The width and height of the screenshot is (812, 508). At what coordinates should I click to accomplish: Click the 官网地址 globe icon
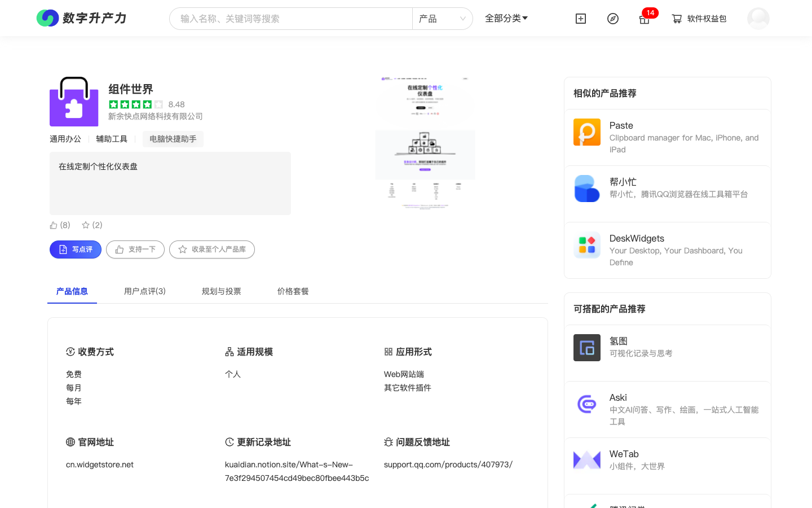tap(70, 442)
